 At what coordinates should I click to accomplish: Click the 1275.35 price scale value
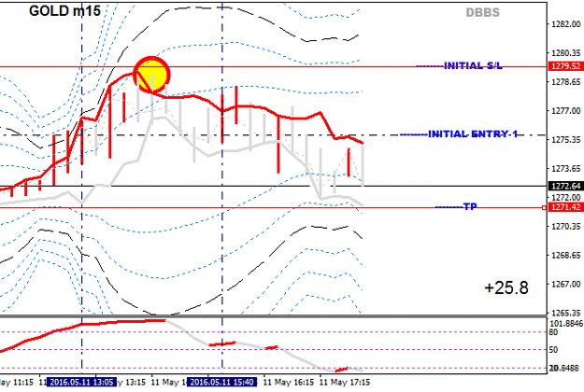[565, 140]
